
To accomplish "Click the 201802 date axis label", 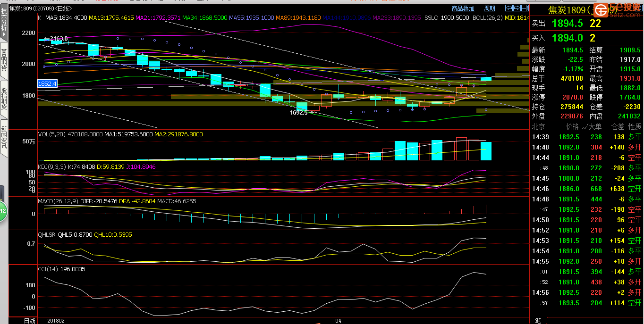I will coord(56,321).
